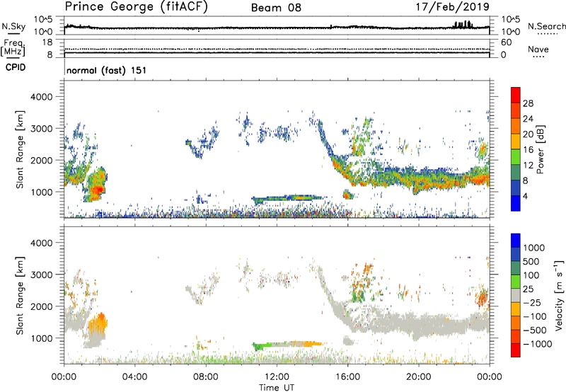The image size is (566, 392).
Task: Click the 'CPID' label
Action: [x=16, y=67]
